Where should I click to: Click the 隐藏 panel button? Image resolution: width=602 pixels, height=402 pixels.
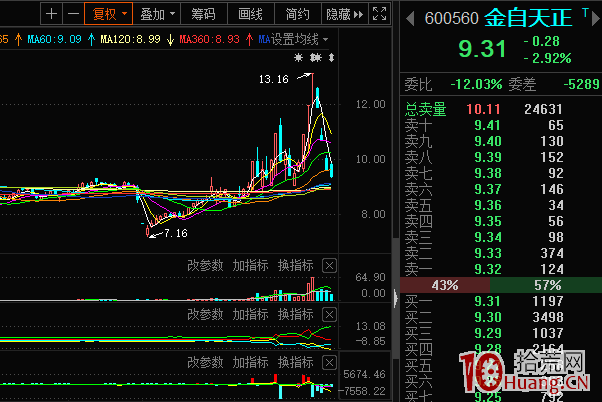[x=344, y=14]
